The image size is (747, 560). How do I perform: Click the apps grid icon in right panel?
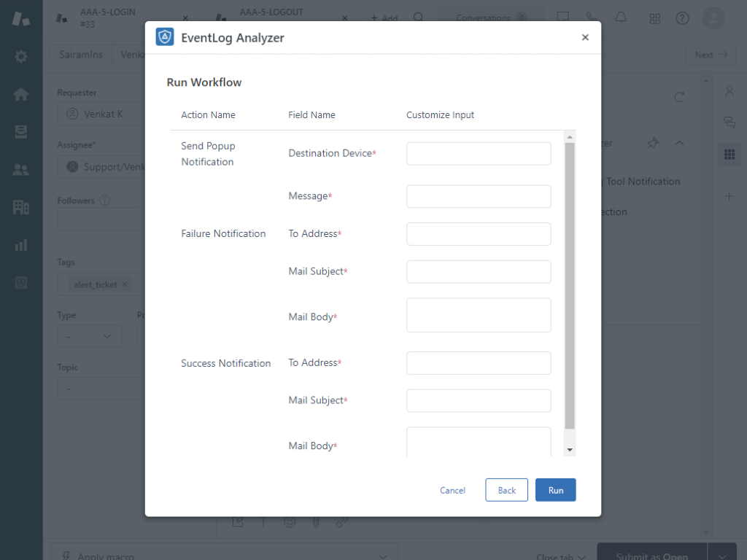click(x=729, y=154)
